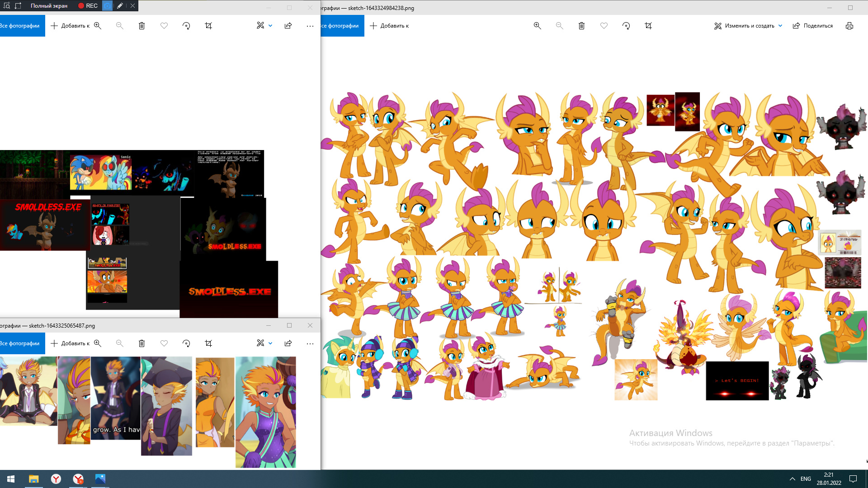Click Print icon in right window
The width and height of the screenshot is (868, 488).
pyautogui.click(x=849, y=26)
